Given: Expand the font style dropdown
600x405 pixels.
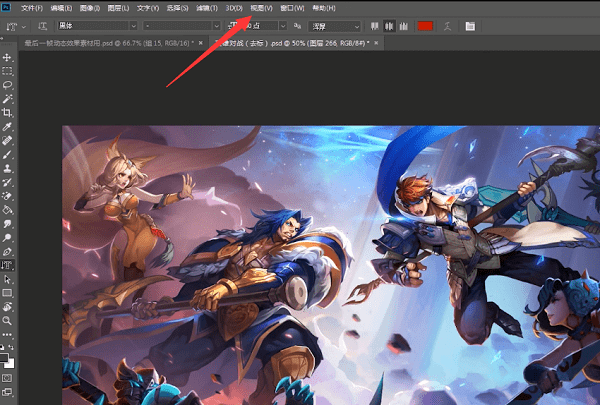Looking at the screenshot, I should point(180,25).
